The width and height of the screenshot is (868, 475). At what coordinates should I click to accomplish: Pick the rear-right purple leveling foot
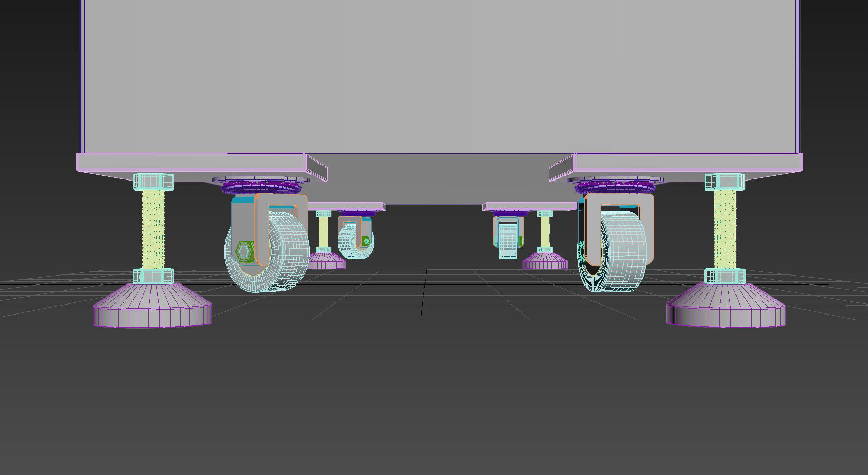pos(545,261)
